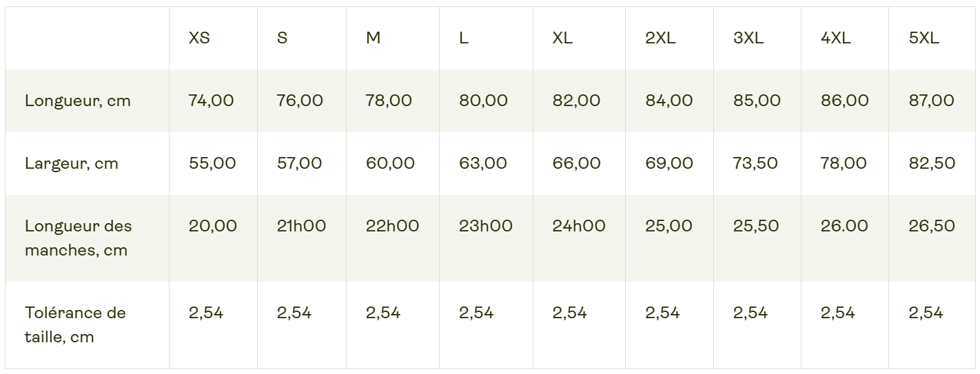The image size is (980, 374).
Task: Click the 21h00 sleeve length cell
Action: click(301, 226)
